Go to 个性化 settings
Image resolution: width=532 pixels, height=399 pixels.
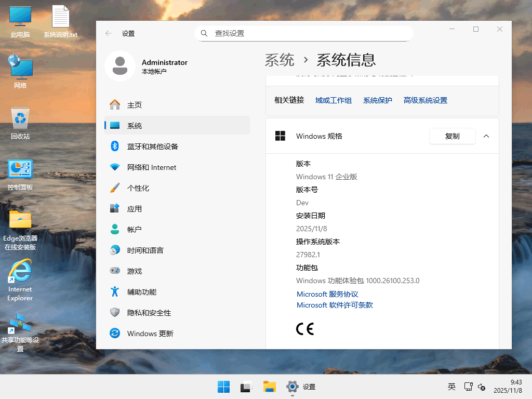pyautogui.click(x=177, y=188)
